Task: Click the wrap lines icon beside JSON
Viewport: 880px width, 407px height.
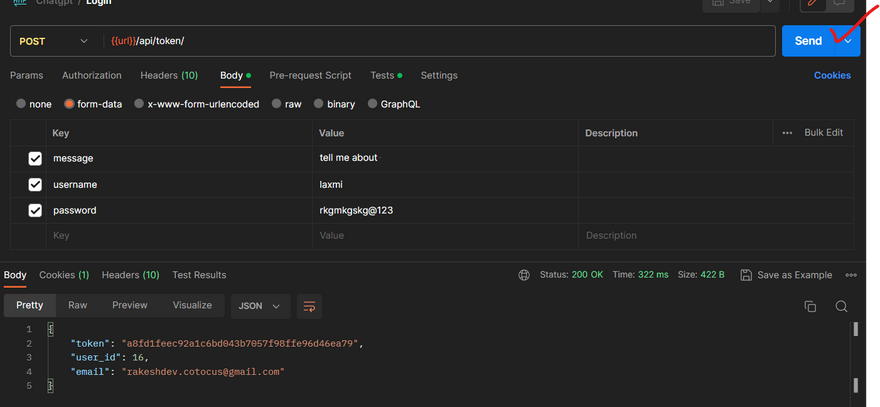Action: (309, 306)
